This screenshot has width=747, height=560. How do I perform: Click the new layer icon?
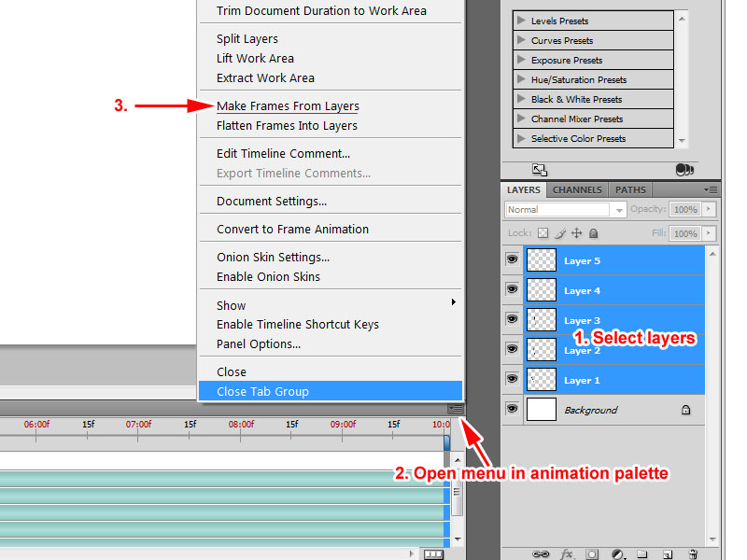tap(668, 553)
